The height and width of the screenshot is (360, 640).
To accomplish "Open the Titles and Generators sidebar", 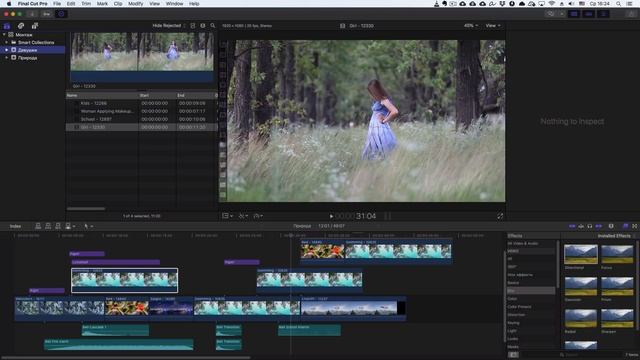I will (x=35, y=26).
